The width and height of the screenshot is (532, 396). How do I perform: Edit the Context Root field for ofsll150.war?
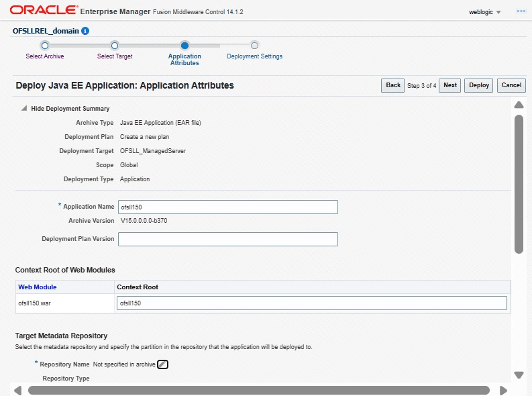(x=312, y=303)
